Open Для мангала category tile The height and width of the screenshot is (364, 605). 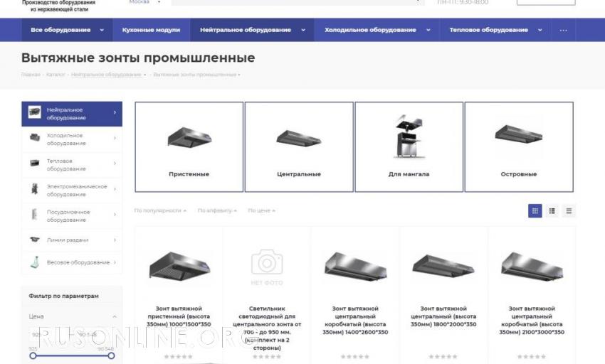click(x=409, y=147)
